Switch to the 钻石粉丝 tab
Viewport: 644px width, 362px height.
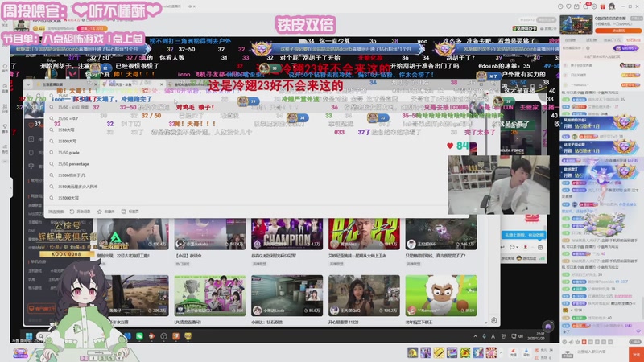click(x=634, y=40)
